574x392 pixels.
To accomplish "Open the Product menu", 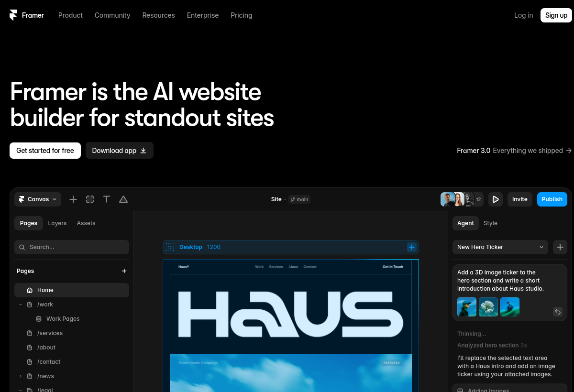I will pyautogui.click(x=70, y=15).
